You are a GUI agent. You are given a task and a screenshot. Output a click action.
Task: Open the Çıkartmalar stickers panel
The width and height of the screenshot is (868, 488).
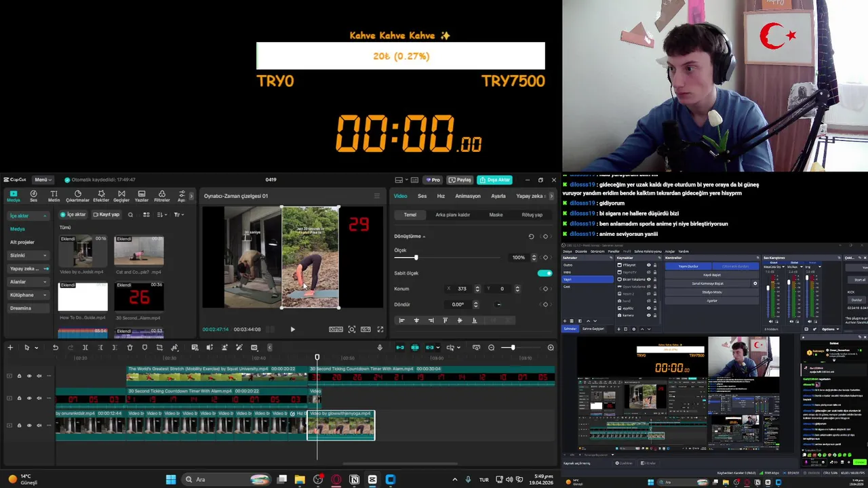pos(77,196)
